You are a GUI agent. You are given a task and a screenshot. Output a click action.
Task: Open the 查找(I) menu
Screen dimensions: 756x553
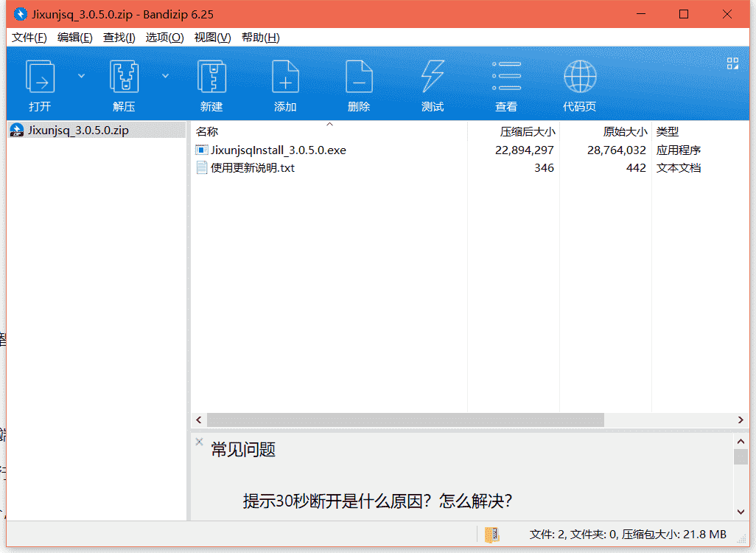[119, 38]
